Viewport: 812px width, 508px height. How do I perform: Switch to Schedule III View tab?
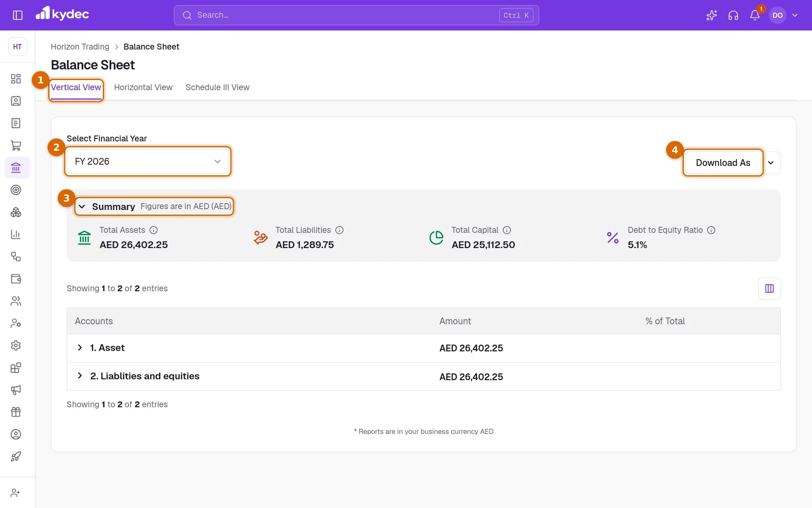pos(217,87)
